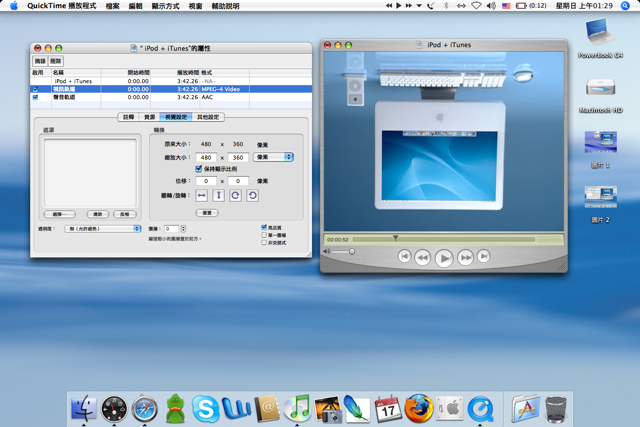Play the iPod + iTunes movie
The width and height of the screenshot is (640, 427).
[444, 258]
